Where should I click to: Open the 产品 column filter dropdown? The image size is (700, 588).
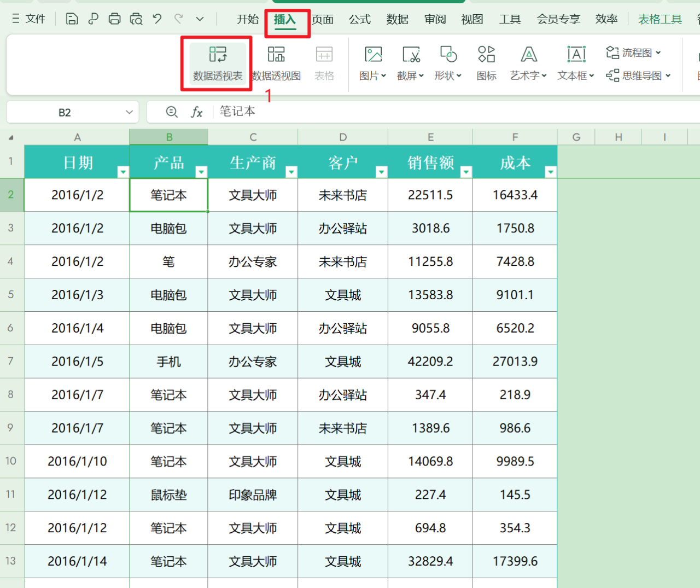coord(201,172)
